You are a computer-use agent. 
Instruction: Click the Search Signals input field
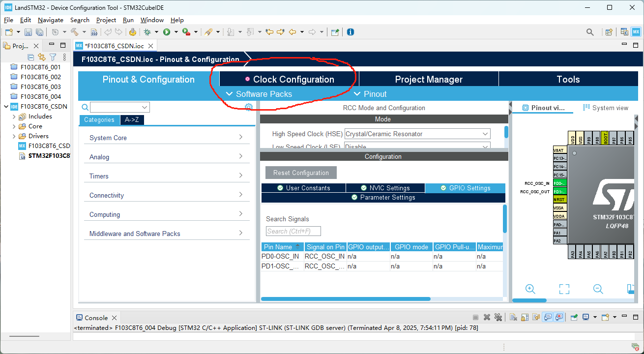click(x=293, y=231)
